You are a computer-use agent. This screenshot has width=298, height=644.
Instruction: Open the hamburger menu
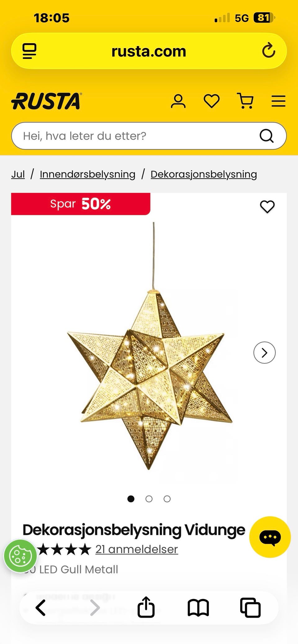coord(278,101)
